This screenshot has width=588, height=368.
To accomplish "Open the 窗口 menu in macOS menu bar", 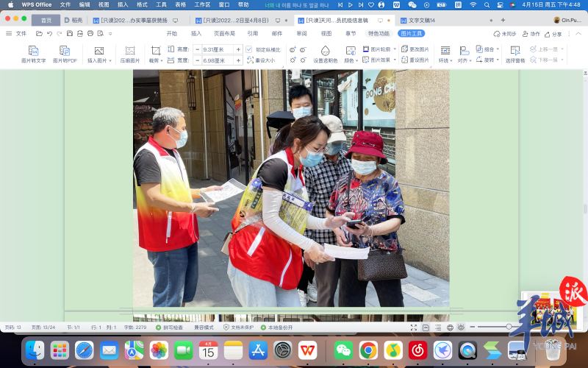I will click(x=224, y=5).
